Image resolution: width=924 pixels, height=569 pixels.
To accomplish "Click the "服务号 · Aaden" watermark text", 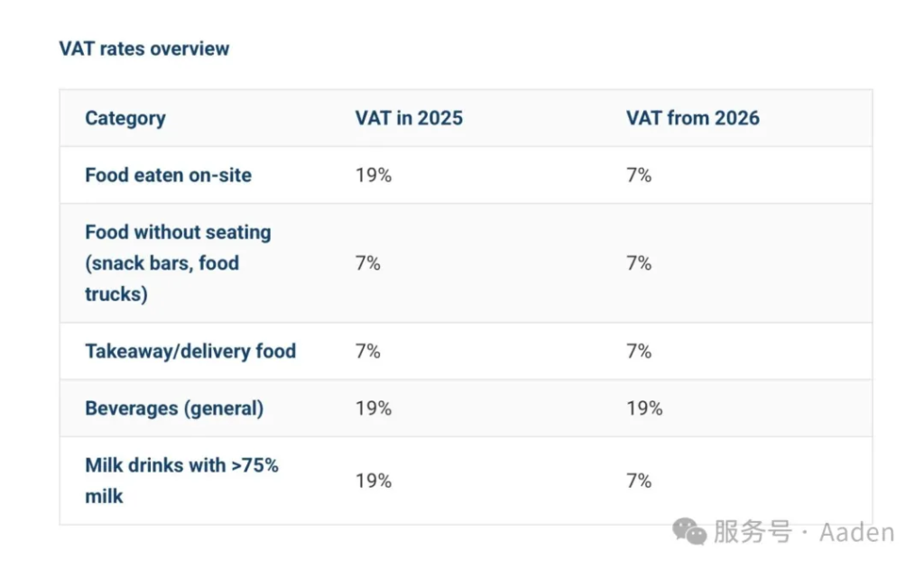I will pyautogui.click(x=803, y=532).
